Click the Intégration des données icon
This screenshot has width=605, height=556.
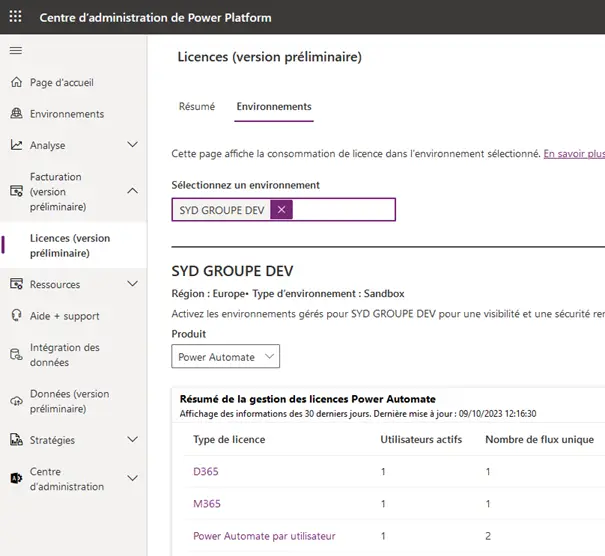tap(16, 355)
